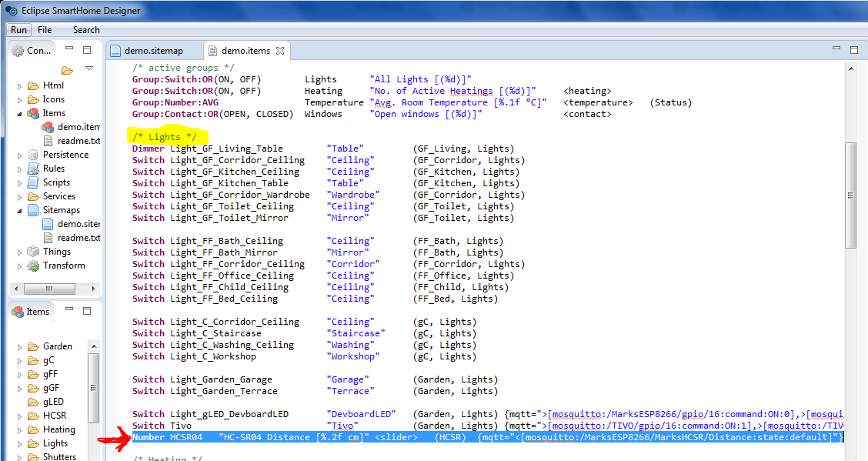This screenshot has height=461, width=868.
Task: Click the HCSR04 item name in editor
Action: coord(186,437)
